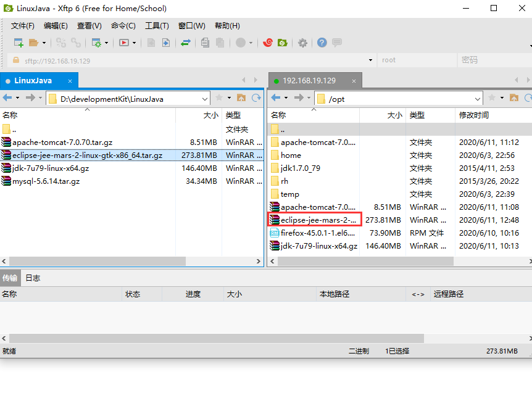532x401 pixels.
Task: Click the speech bubble feedback icon
Action: coord(337,43)
